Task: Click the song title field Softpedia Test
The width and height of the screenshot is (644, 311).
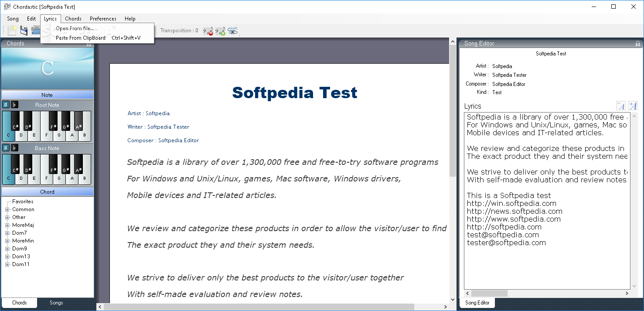Action: 551,54
